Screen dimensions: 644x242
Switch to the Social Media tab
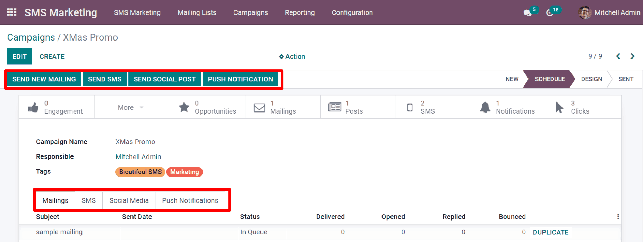tap(129, 200)
